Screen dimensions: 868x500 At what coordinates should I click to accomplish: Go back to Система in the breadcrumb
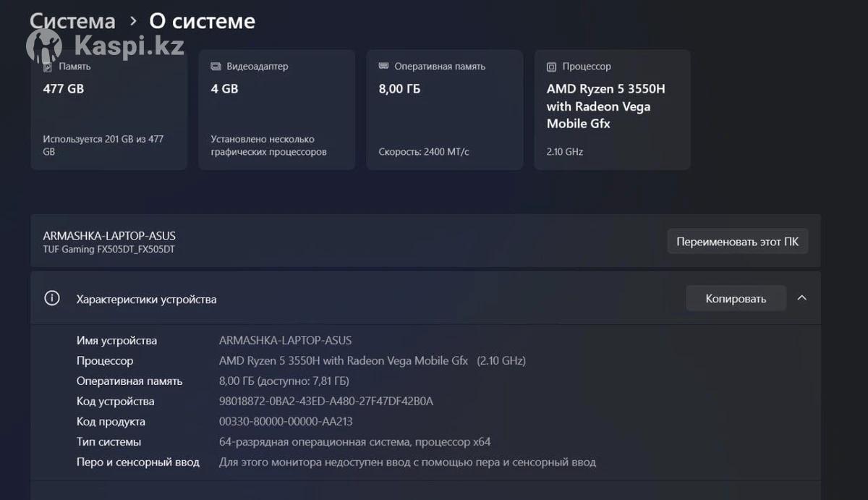click(72, 21)
